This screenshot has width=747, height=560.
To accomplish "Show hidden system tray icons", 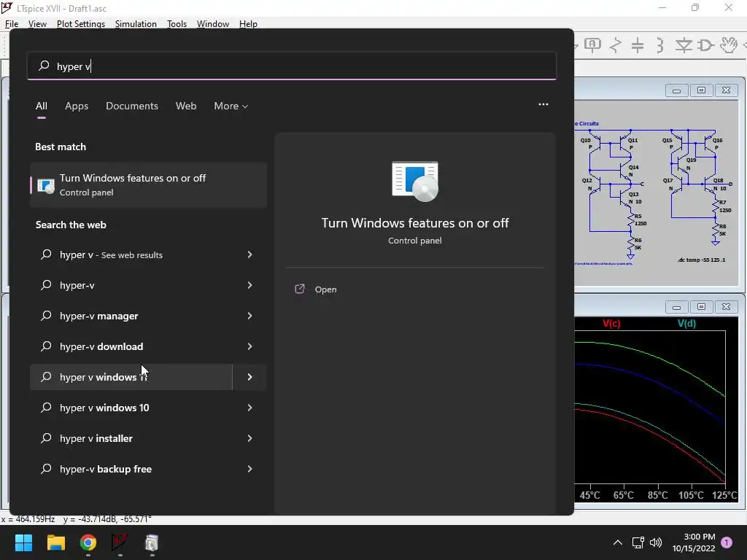I will tap(617, 542).
